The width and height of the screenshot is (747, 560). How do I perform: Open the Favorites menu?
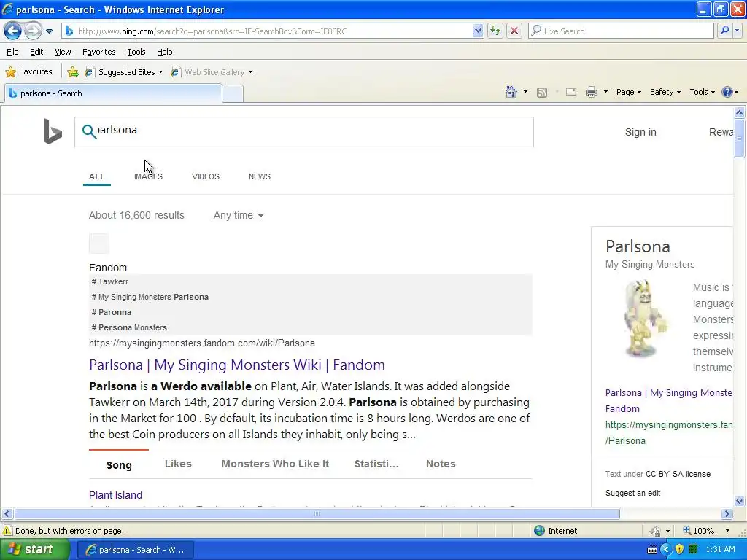coord(98,52)
